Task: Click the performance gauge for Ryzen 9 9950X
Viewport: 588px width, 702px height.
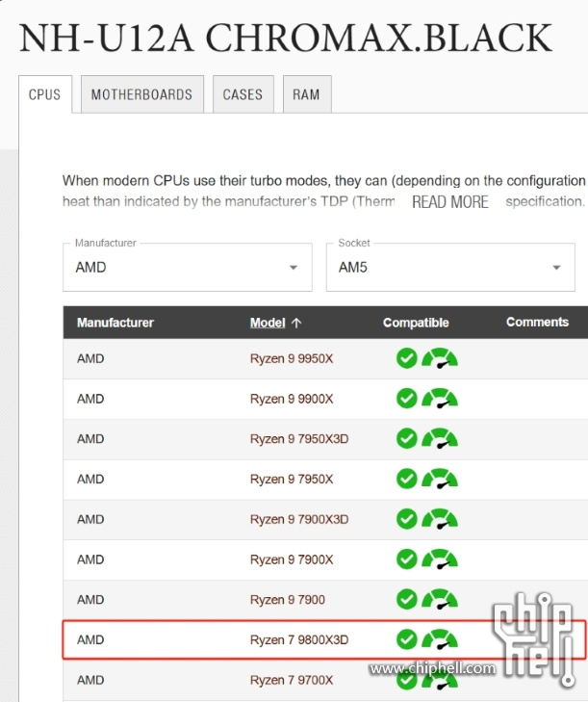Action: coord(440,358)
